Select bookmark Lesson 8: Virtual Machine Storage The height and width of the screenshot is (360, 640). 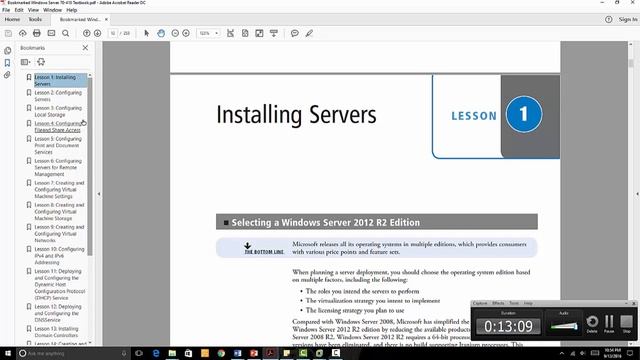coord(59,211)
